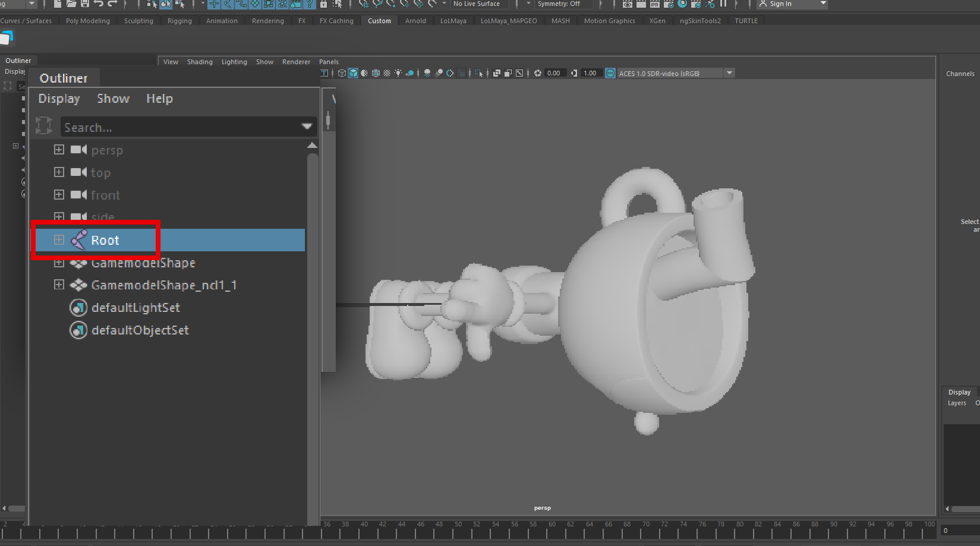Open the Symmetry: Off dropdown
This screenshot has width=980, height=546.
(564, 4)
